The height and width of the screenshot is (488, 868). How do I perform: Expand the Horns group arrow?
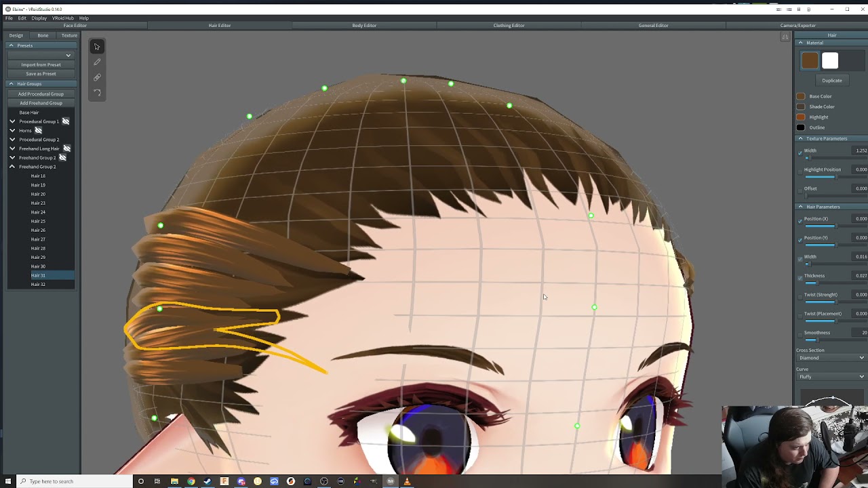tap(12, 130)
